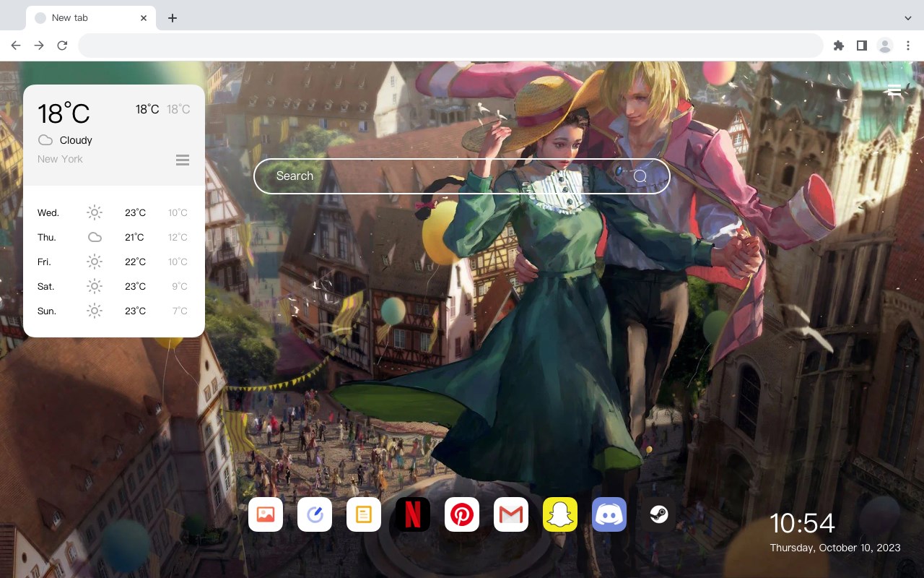Click the Cloudy condition text
The height and width of the screenshot is (578, 924).
click(76, 140)
